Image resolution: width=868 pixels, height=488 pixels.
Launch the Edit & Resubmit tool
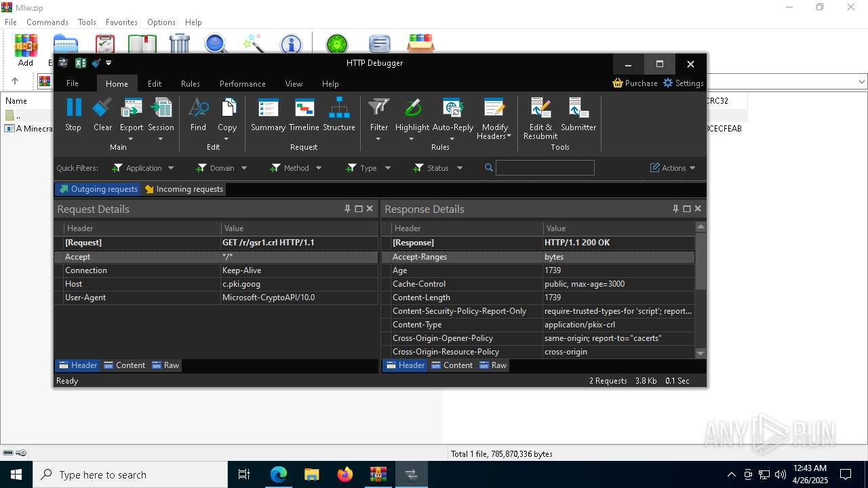540,108
